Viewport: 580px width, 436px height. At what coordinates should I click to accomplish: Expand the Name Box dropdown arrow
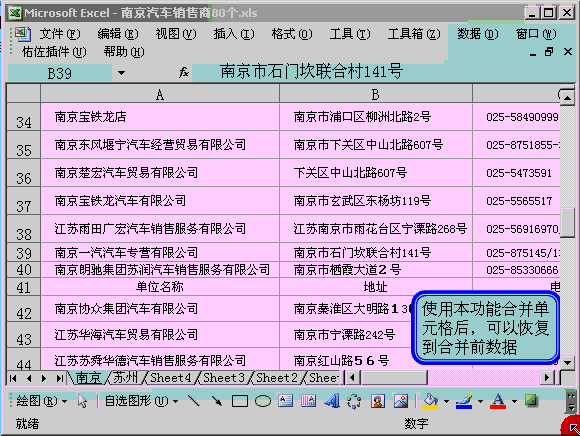(x=121, y=73)
